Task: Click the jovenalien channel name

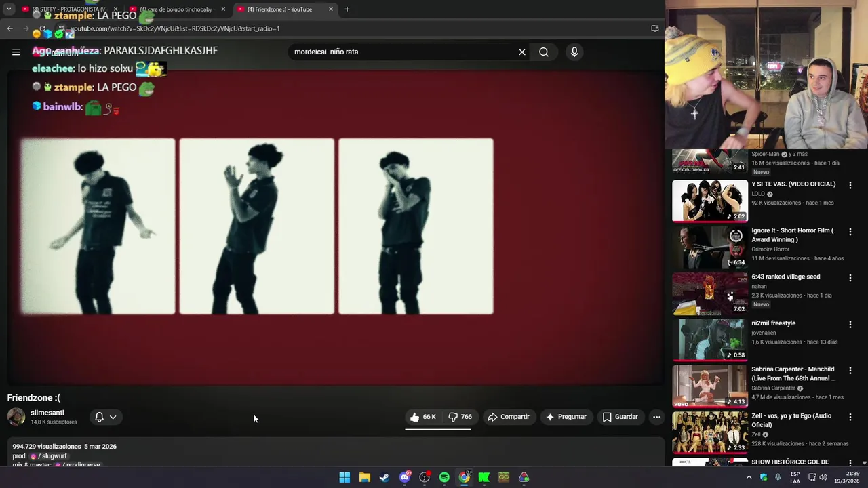Action: point(764,333)
